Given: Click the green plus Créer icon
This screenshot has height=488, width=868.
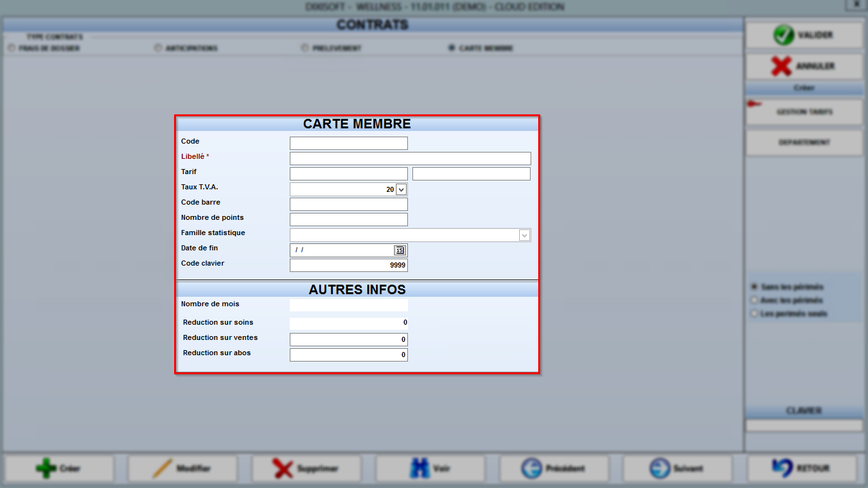Looking at the screenshot, I should 46,469.
